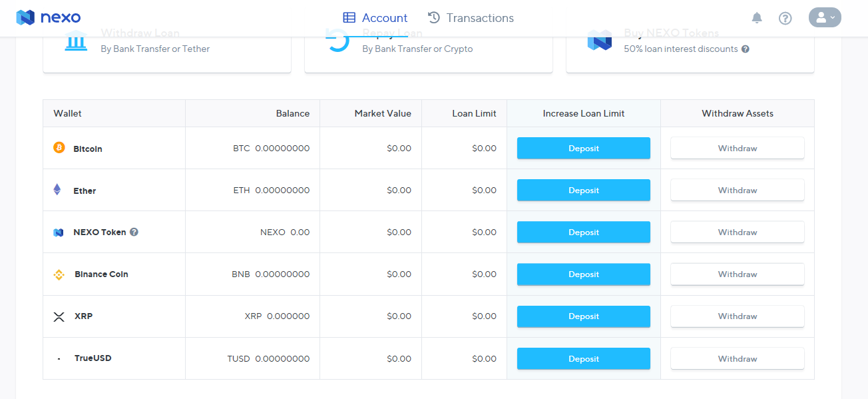Click the Repay Loan circular arrow icon
868x399 pixels.
338,41
